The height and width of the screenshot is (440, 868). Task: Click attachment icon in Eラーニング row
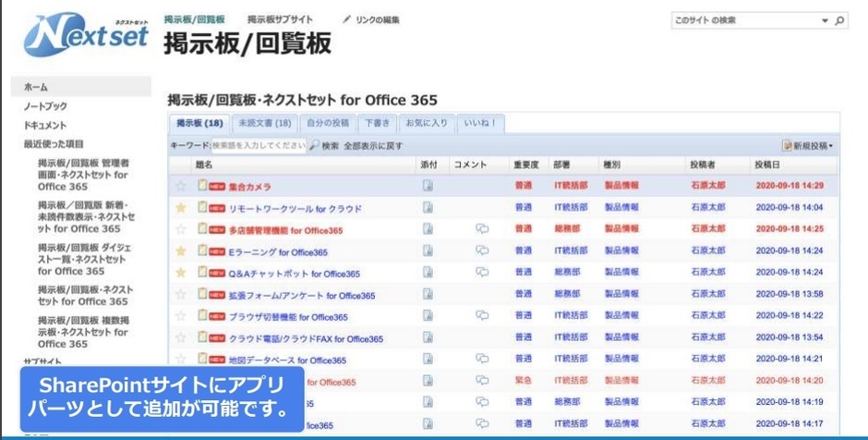coord(428,251)
